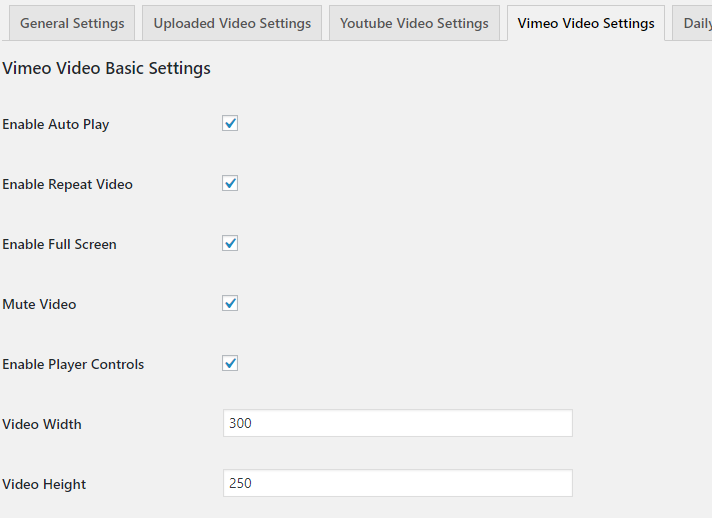Click the 'Video Height' label text

pyautogui.click(x=44, y=485)
